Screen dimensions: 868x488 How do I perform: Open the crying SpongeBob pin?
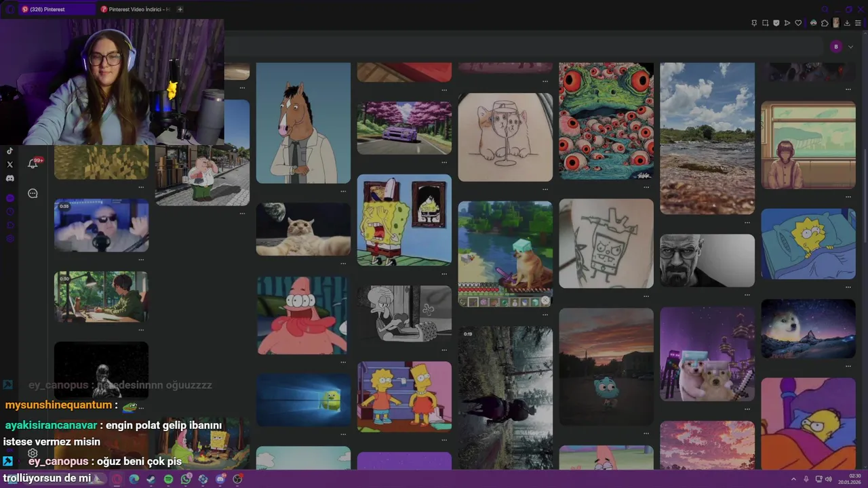point(404,220)
